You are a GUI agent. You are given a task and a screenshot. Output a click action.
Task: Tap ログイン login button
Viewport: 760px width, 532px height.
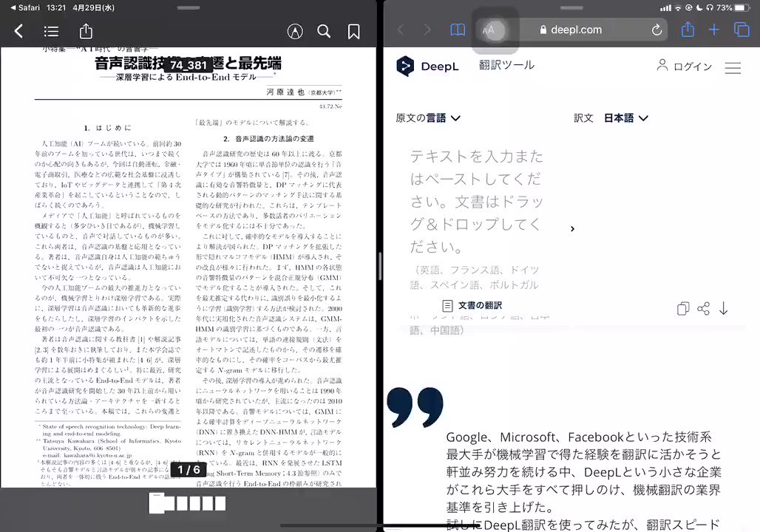(685, 66)
